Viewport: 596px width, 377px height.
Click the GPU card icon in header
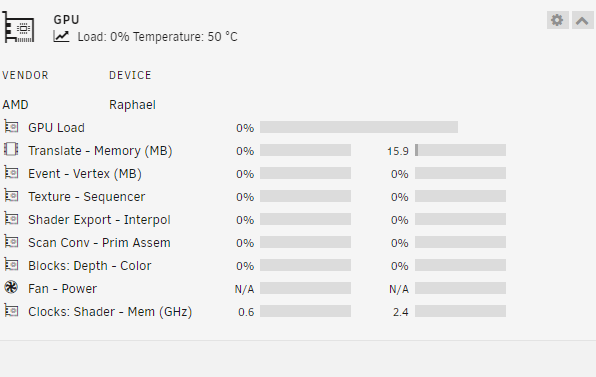click(19, 27)
